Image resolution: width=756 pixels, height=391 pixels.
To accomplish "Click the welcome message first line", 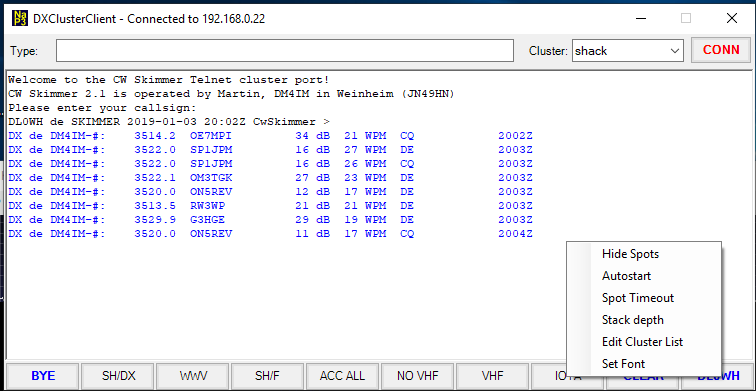I will tap(169, 80).
